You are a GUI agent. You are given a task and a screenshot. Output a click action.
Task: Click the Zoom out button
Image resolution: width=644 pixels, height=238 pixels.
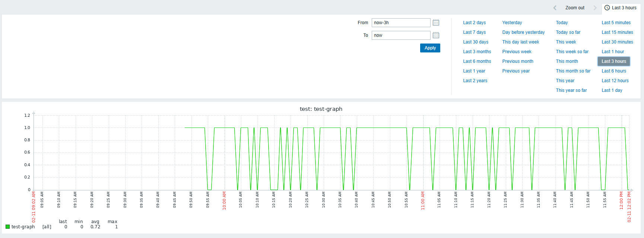pyautogui.click(x=575, y=8)
